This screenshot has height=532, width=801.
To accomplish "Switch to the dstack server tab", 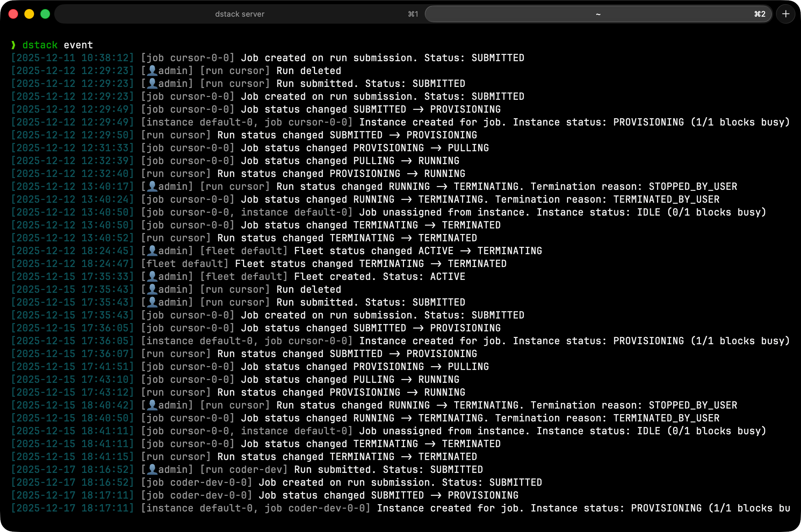I will [240, 14].
